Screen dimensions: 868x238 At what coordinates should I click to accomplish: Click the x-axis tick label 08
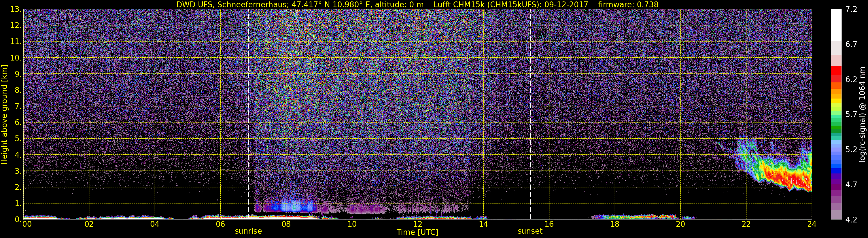click(x=286, y=224)
